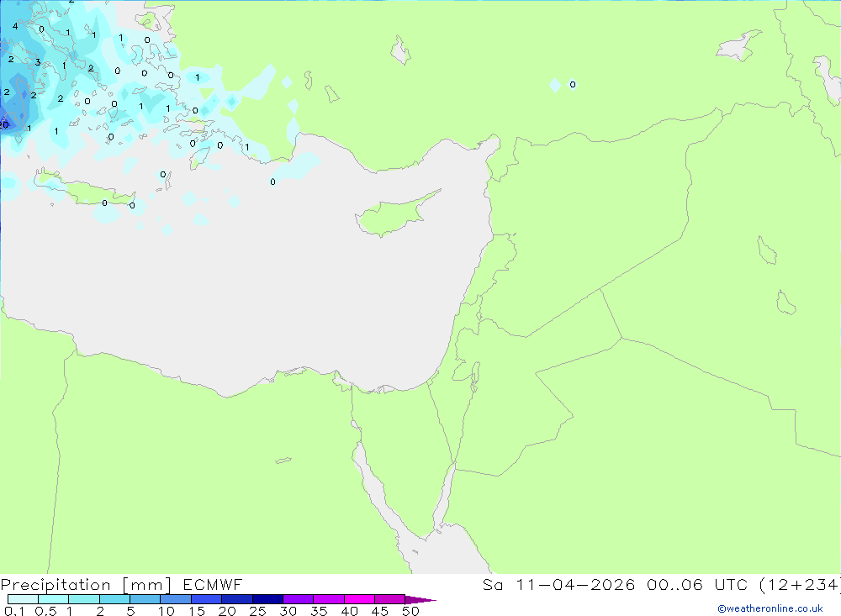Click the '35' legend scale label

(319, 611)
